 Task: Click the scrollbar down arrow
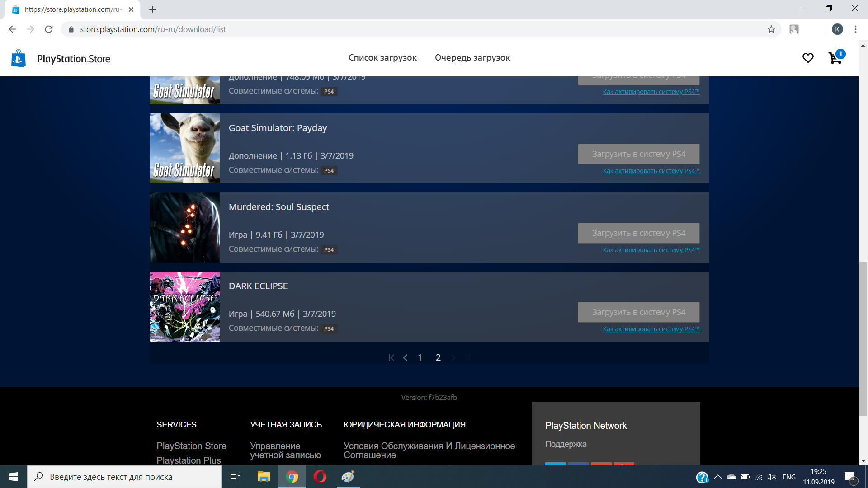click(863, 461)
